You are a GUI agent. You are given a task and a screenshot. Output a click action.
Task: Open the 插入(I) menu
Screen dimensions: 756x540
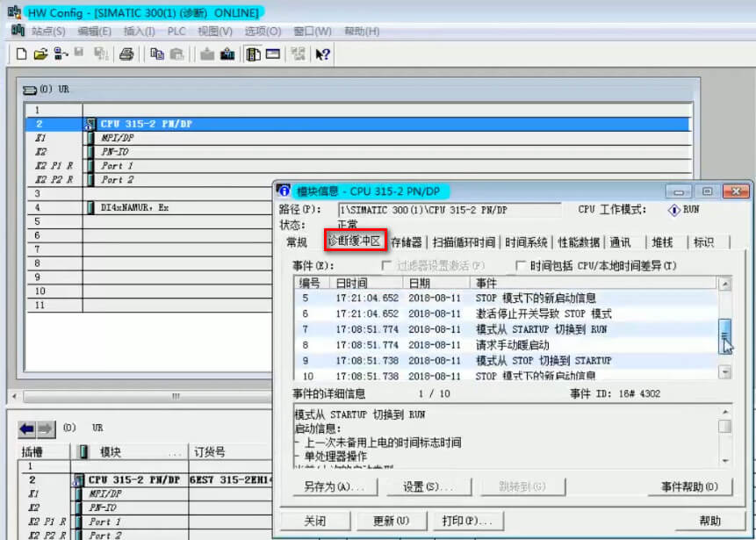point(140,32)
